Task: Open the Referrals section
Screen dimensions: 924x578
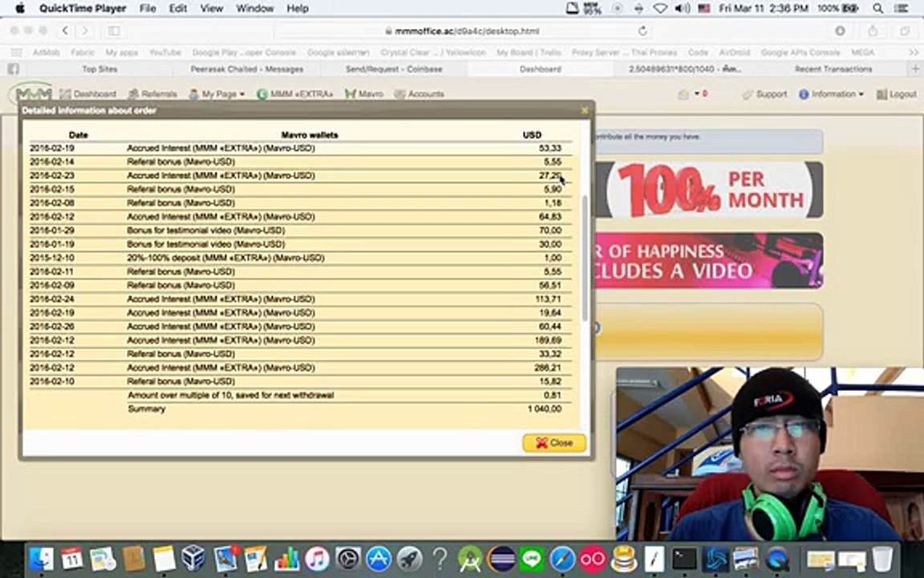Action: click(x=152, y=94)
